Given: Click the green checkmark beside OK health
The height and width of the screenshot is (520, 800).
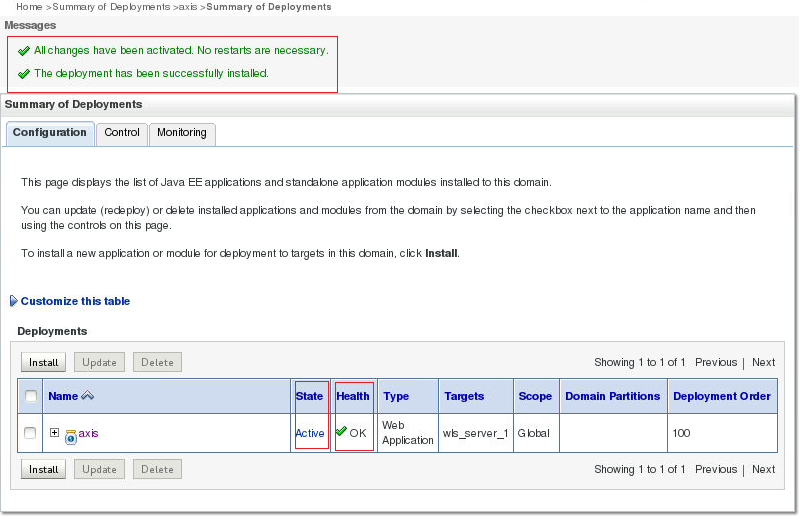Looking at the screenshot, I should (x=341, y=432).
